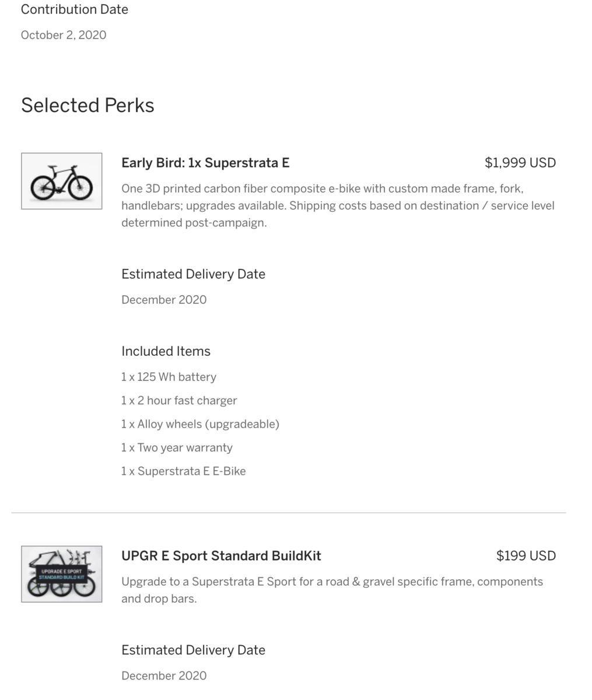Click the Contribution Date label
Image resolution: width=592 pixels, height=700 pixels.
[x=75, y=9]
